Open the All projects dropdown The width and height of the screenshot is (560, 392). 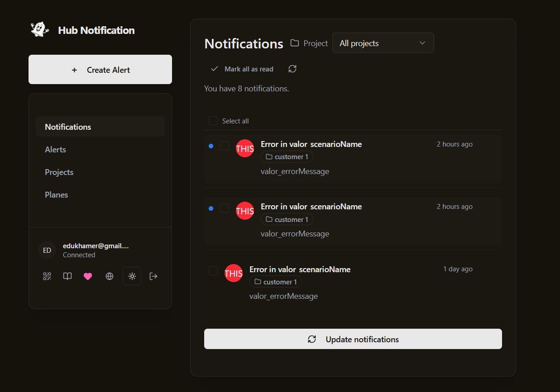(x=383, y=43)
